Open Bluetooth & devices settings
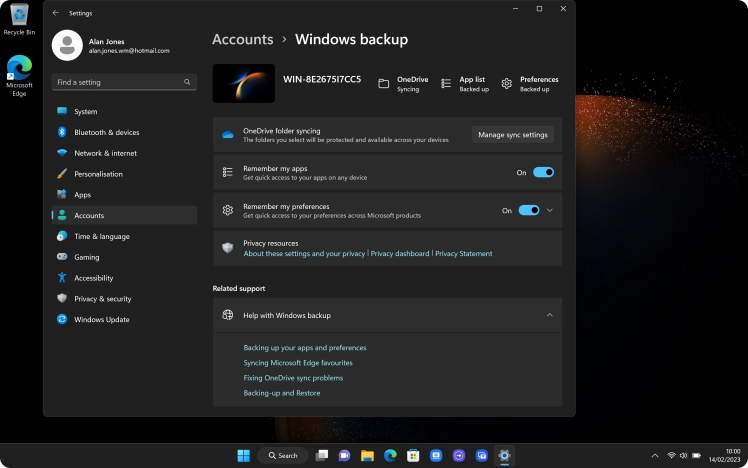The image size is (748, 468). (x=124, y=132)
